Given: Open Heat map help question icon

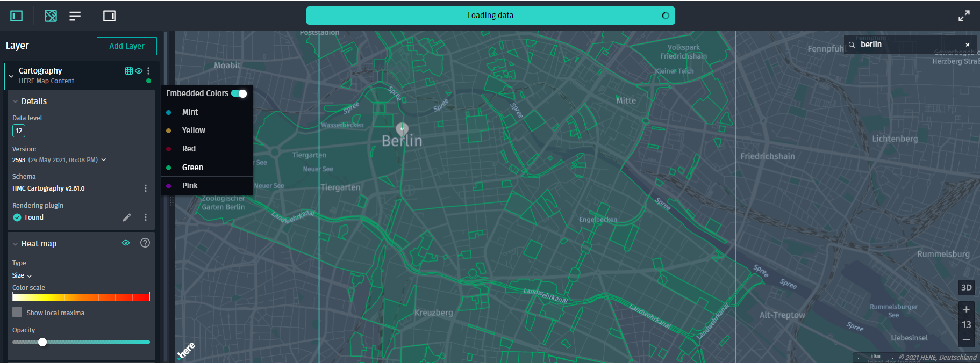Looking at the screenshot, I should (145, 243).
